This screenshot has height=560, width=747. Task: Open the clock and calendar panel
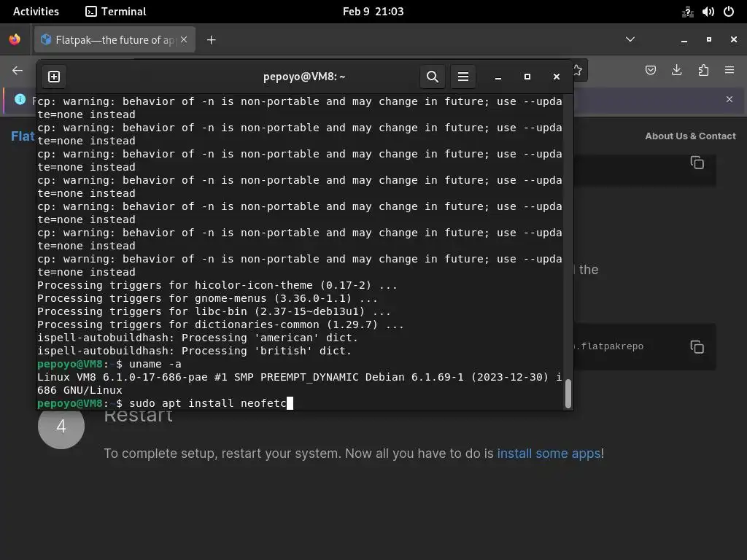tap(373, 12)
